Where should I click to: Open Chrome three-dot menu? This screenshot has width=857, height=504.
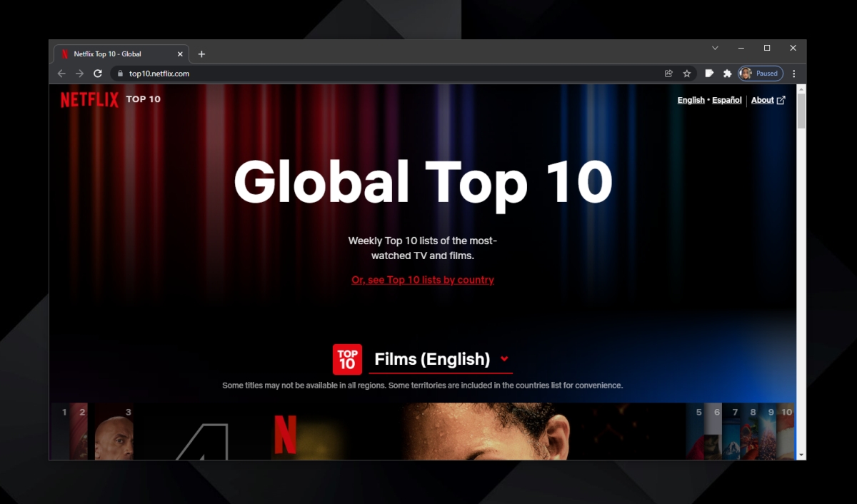(x=793, y=74)
